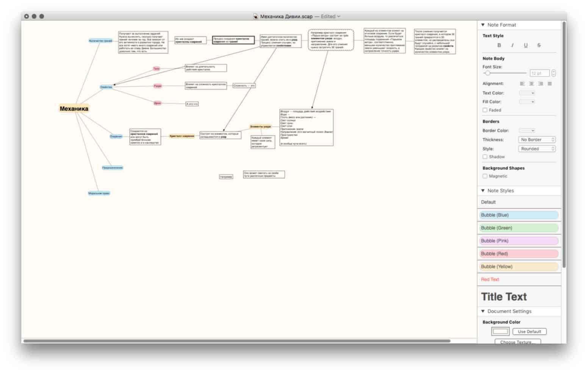
Task: Justify the note text alignment
Action: click(550, 83)
